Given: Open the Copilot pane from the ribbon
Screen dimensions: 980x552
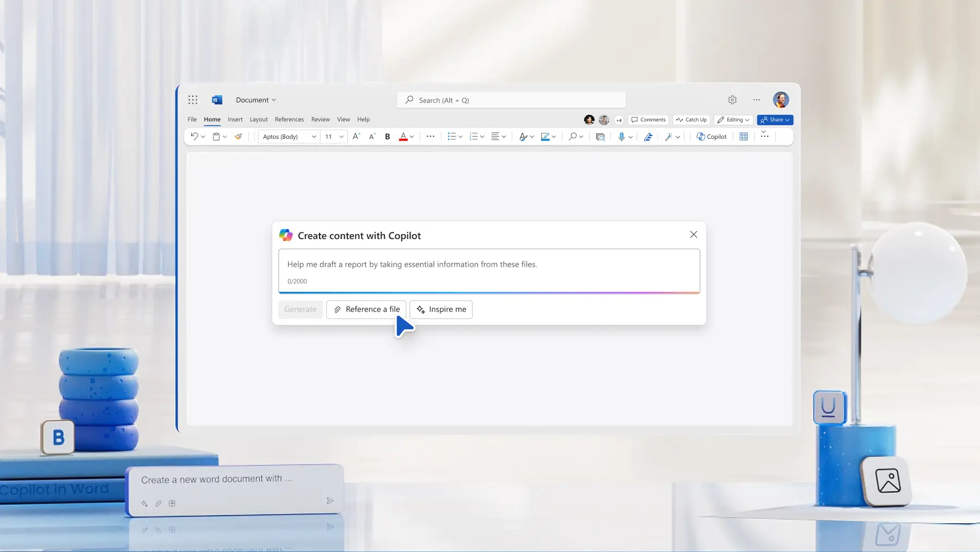Looking at the screenshot, I should point(712,137).
